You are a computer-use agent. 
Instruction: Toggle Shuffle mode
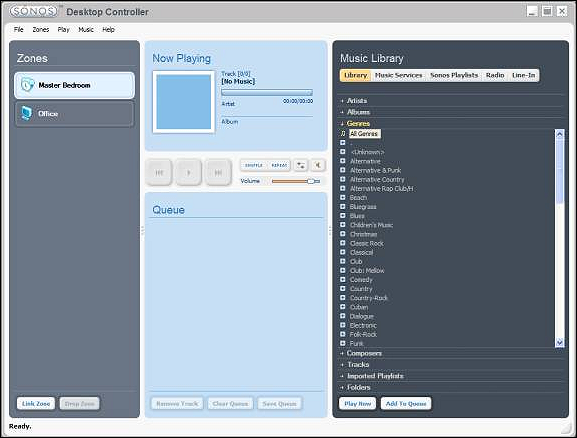coord(254,165)
